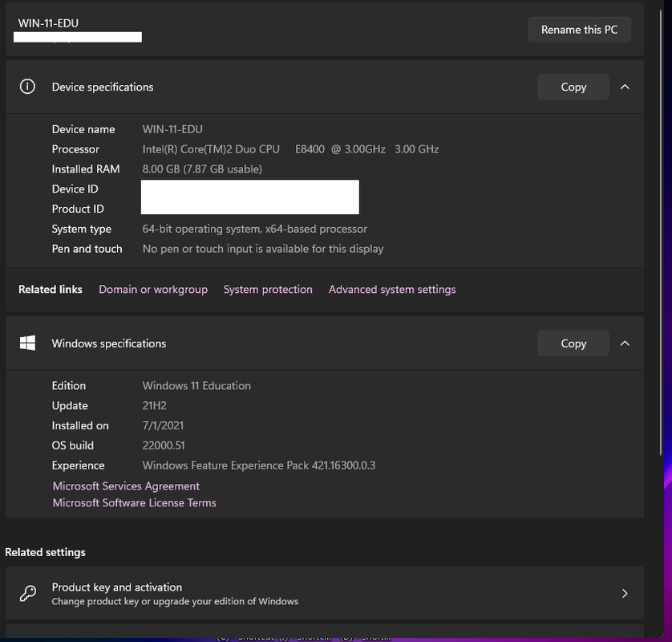Click the Device ID label
Image resolution: width=672 pixels, height=642 pixels.
click(75, 189)
